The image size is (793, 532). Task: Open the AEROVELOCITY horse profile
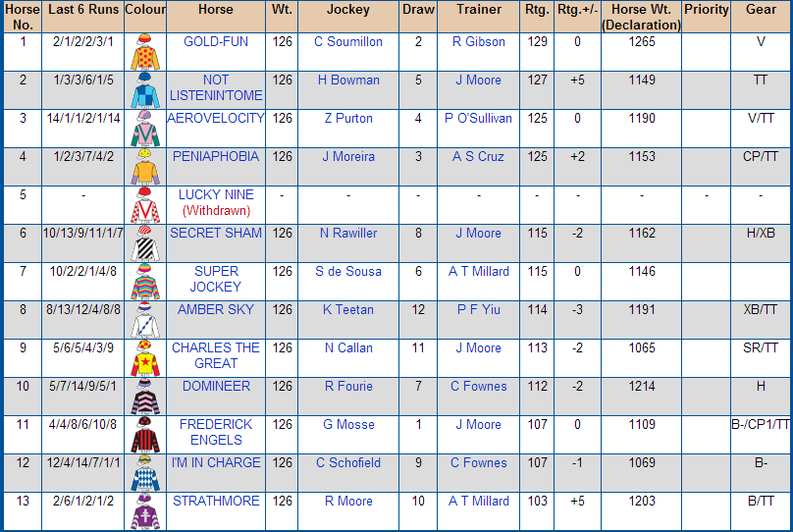click(x=216, y=118)
